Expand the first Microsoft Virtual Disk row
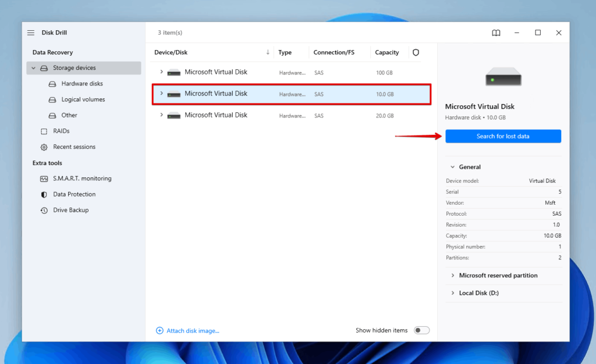The height and width of the screenshot is (364, 596). coord(161,72)
